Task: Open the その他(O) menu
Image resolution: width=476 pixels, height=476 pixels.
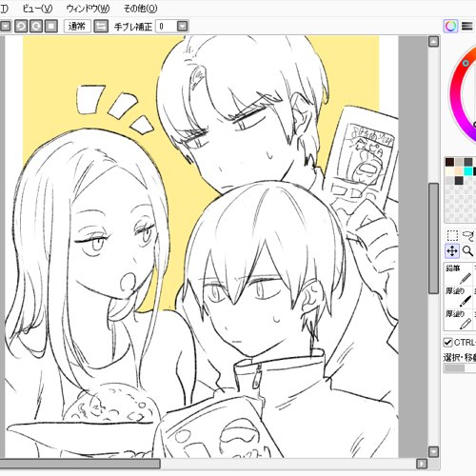Action: [140, 9]
